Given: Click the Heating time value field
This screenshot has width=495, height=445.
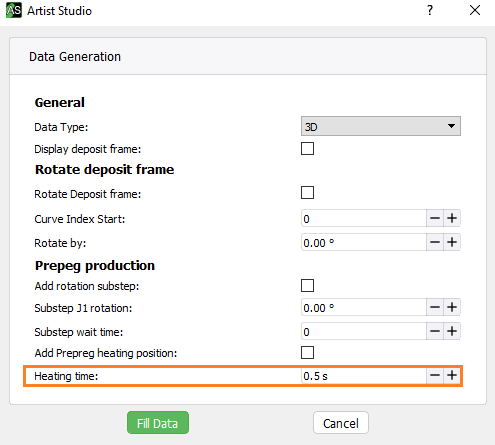Looking at the screenshot, I should pyautogui.click(x=364, y=376).
